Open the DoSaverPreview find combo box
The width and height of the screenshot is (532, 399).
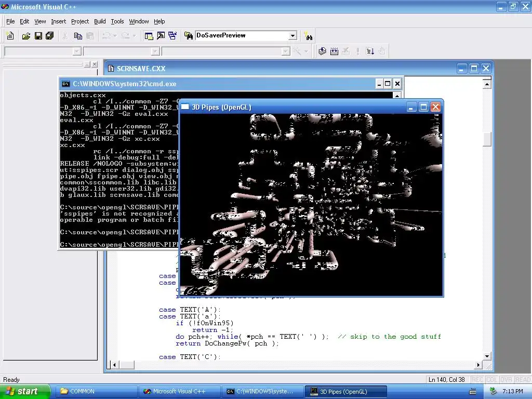coord(292,36)
